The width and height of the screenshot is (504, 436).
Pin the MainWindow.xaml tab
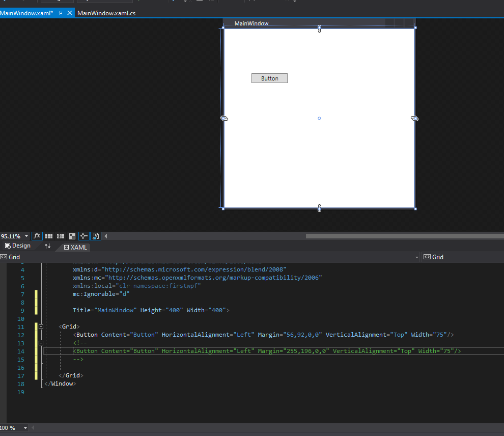click(x=60, y=13)
